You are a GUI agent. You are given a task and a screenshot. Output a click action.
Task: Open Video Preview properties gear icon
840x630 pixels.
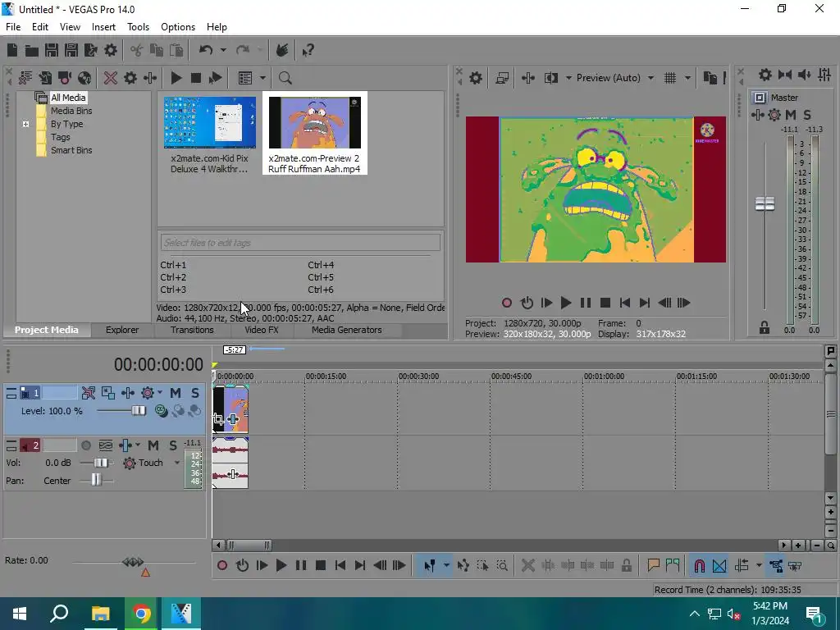476,78
